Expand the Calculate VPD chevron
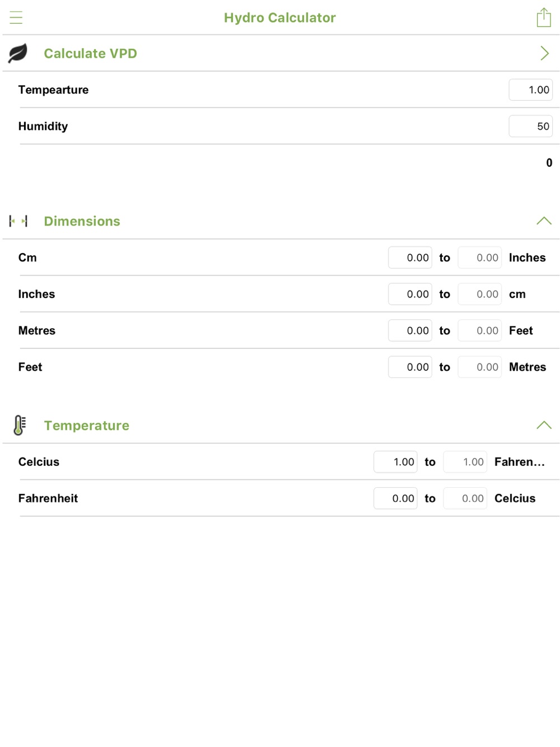The width and height of the screenshot is (560, 747). (544, 53)
